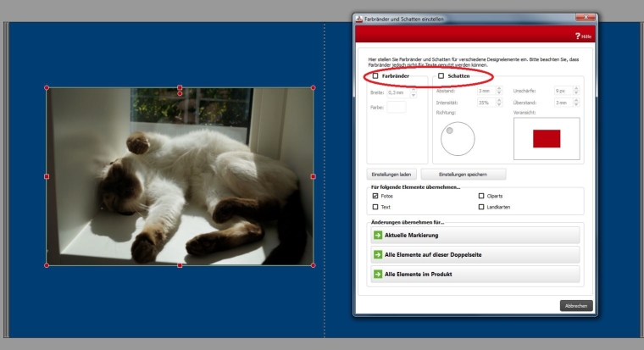This screenshot has height=350, width=644.
Task: Click the photo's bottom-right corner handle
Action: tap(314, 265)
